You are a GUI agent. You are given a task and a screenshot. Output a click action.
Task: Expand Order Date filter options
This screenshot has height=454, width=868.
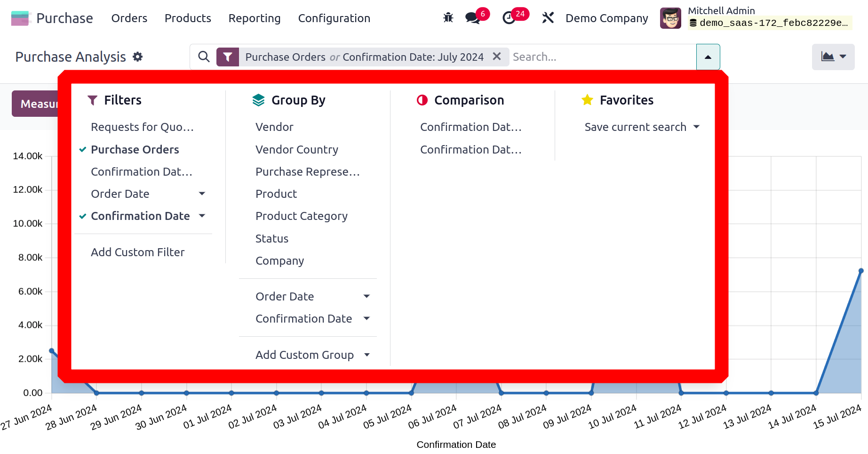pos(202,194)
